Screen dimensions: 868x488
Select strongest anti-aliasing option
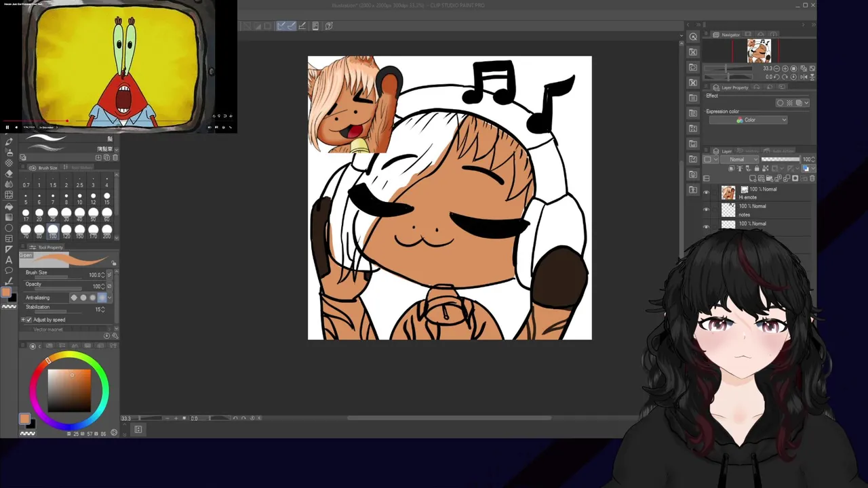pos(102,298)
